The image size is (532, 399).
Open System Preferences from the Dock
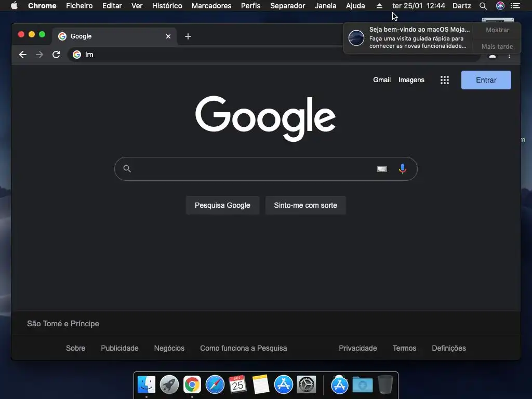pos(307,384)
